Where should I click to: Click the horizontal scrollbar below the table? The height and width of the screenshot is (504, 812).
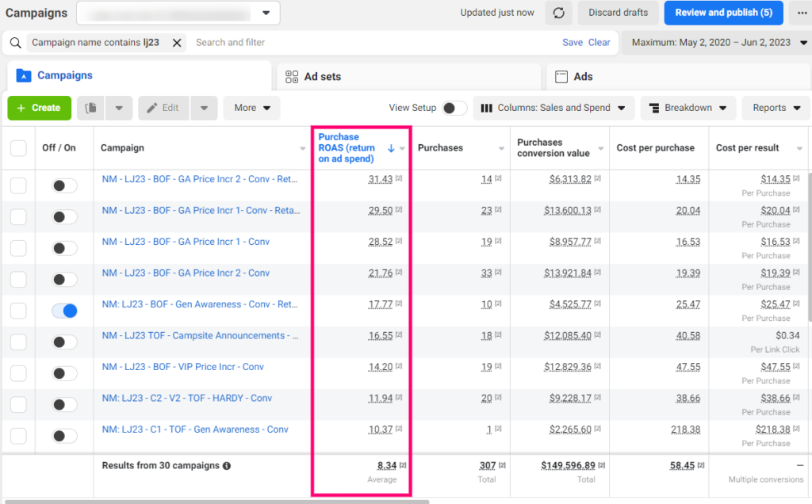(216, 502)
